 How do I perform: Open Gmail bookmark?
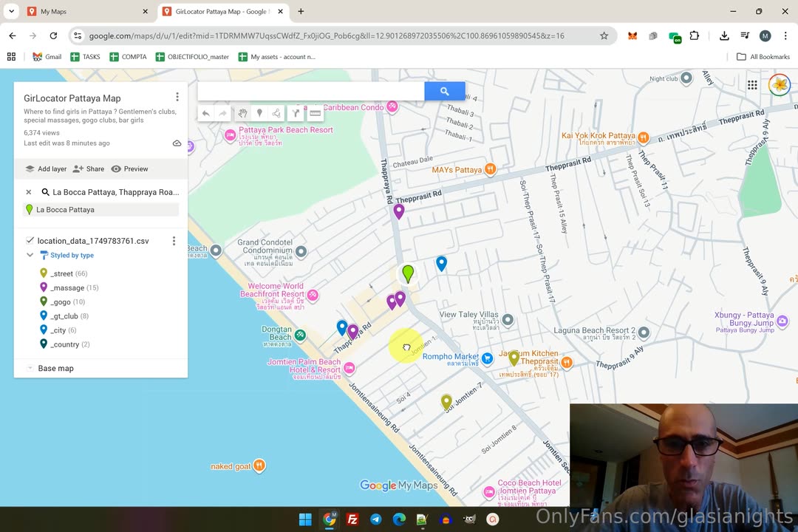47,57
